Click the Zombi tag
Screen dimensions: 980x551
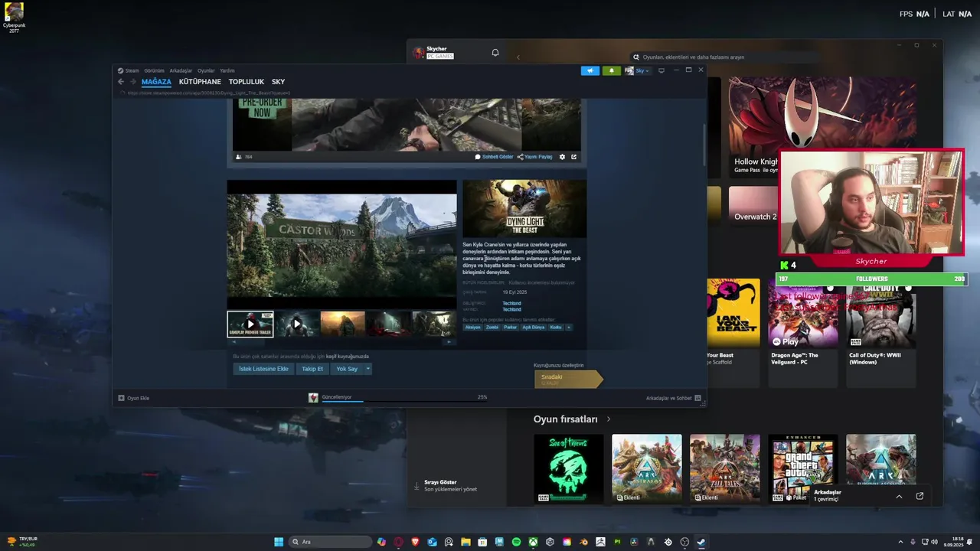[x=492, y=327]
